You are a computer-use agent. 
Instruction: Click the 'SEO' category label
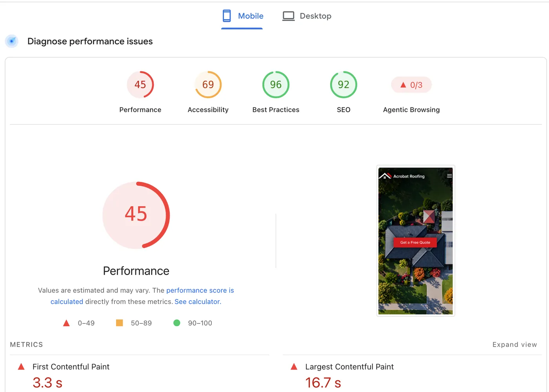click(x=344, y=110)
